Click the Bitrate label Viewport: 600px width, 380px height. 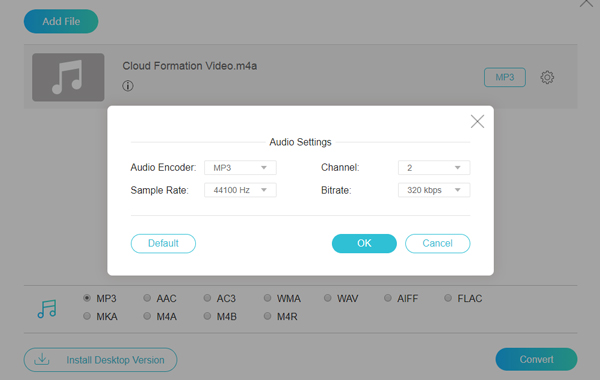[336, 190]
